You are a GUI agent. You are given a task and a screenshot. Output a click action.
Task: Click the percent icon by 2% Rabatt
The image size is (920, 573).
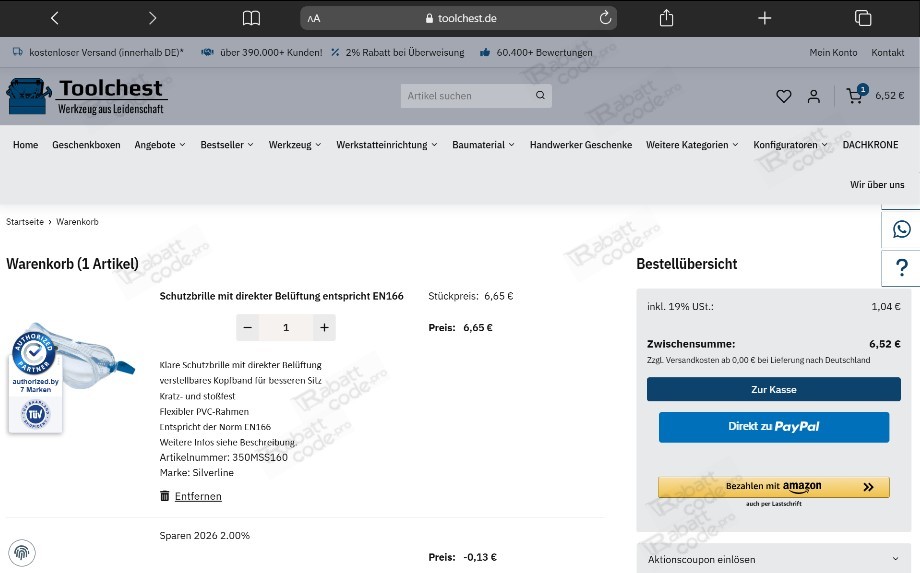click(x=335, y=52)
